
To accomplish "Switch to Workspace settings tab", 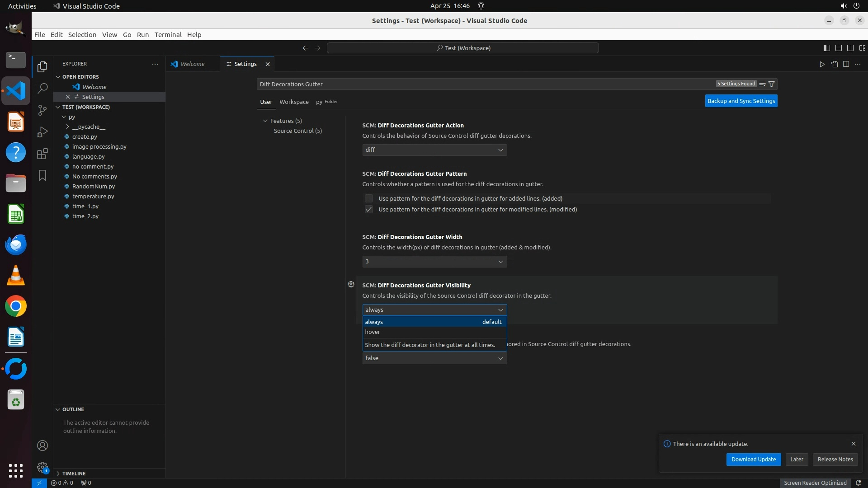I will (294, 102).
